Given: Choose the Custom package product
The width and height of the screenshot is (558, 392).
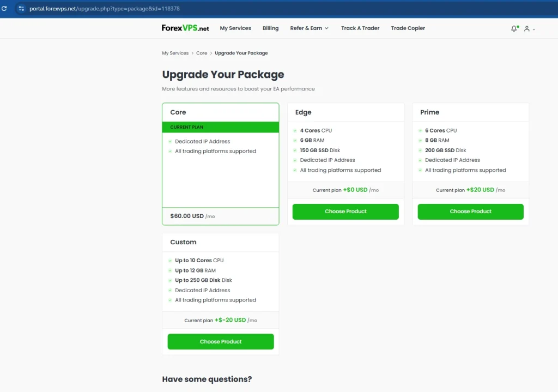Looking at the screenshot, I should coord(221,342).
